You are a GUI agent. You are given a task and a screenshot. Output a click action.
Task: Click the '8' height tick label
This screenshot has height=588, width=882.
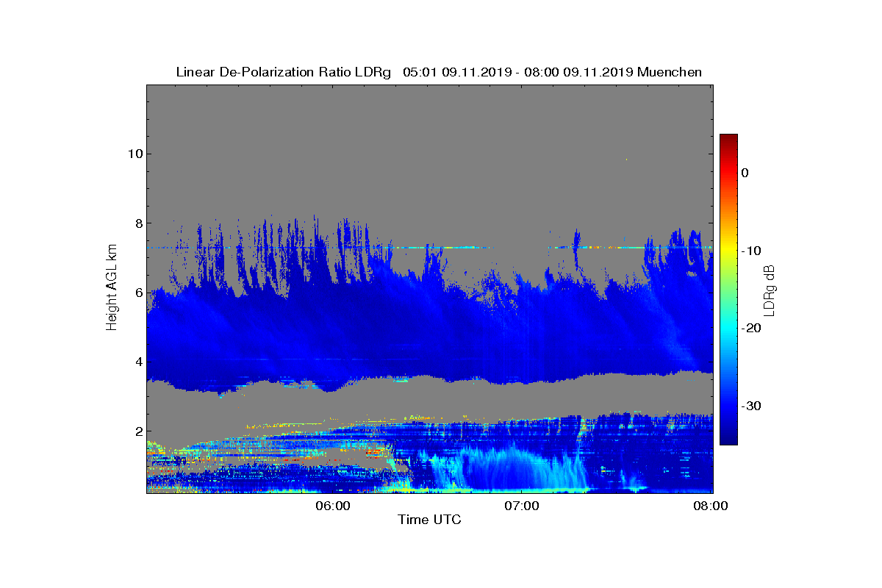click(x=137, y=223)
